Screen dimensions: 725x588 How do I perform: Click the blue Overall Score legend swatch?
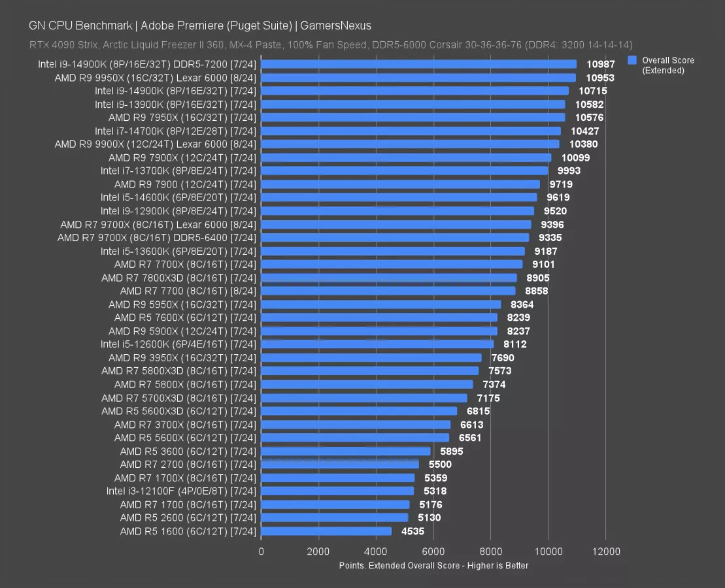(632, 60)
